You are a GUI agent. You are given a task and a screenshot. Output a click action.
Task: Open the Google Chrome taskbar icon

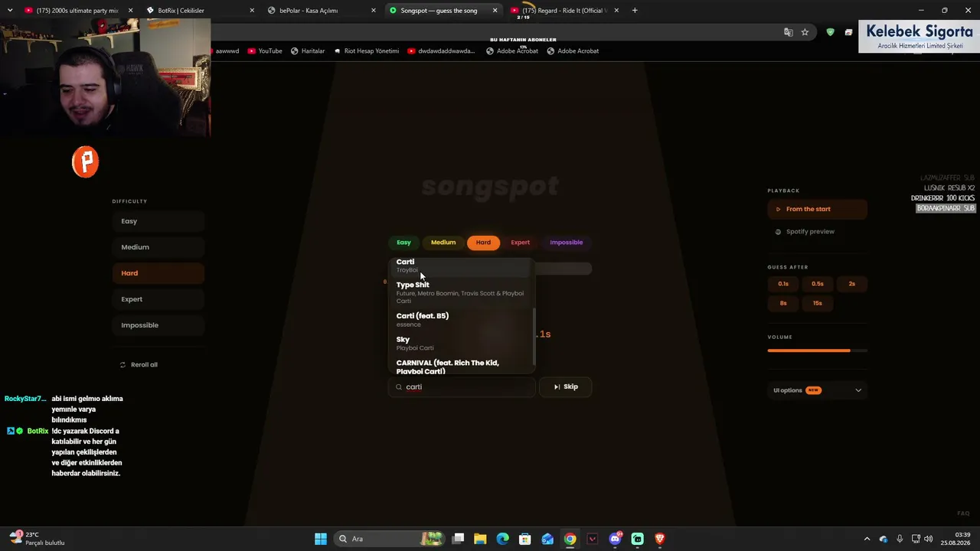click(x=570, y=539)
